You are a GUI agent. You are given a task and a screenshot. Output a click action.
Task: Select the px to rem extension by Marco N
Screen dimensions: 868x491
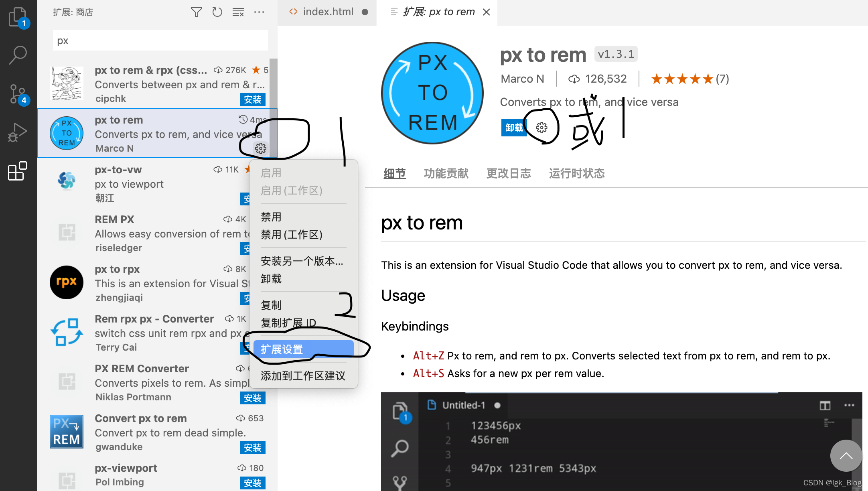click(x=154, y=134)
